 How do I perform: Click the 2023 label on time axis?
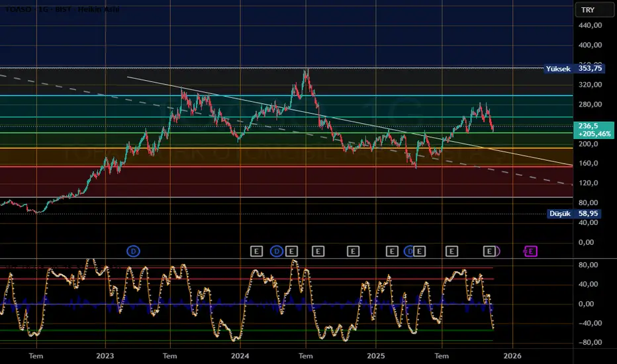pos(105,355)
